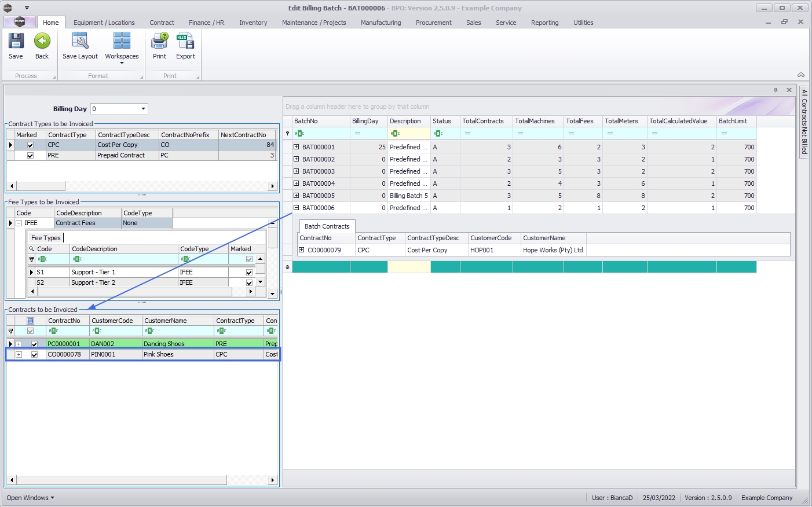Collapse the ribbon with the chevron
Image resolution: width=812 pixels, height=507 pixels.
801,75
